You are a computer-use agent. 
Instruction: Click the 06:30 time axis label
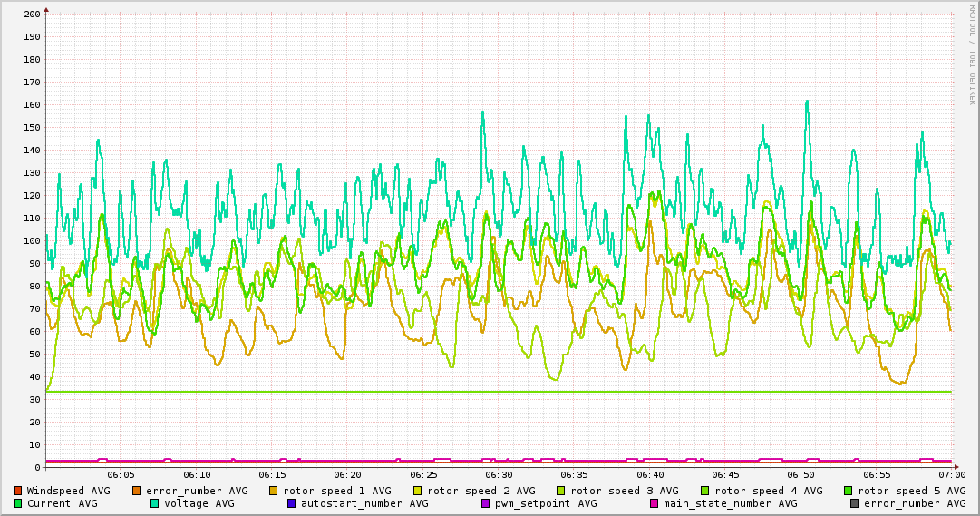click(x=499, y=474)
